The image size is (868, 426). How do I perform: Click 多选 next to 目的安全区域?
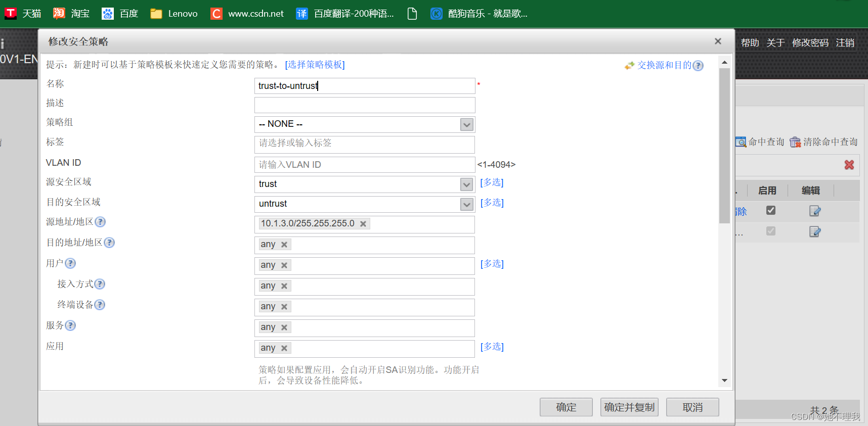pyautogui.click(x=492, y=203)
